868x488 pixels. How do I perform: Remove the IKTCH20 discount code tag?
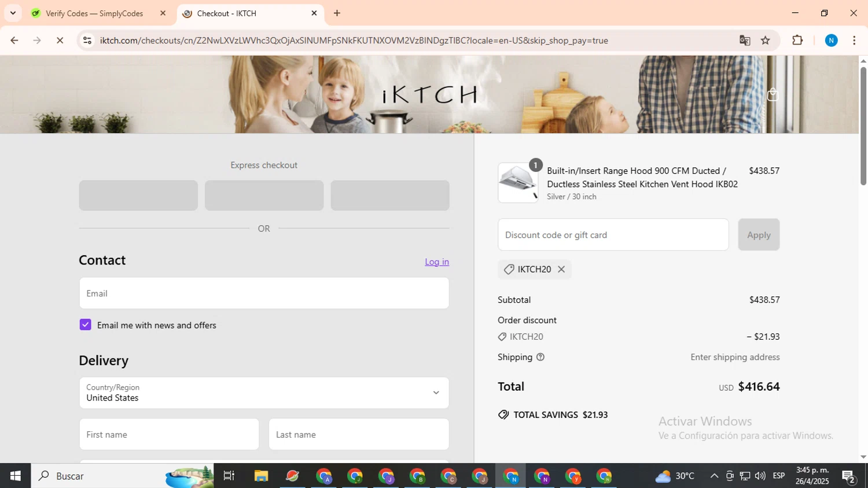[561, 269]
